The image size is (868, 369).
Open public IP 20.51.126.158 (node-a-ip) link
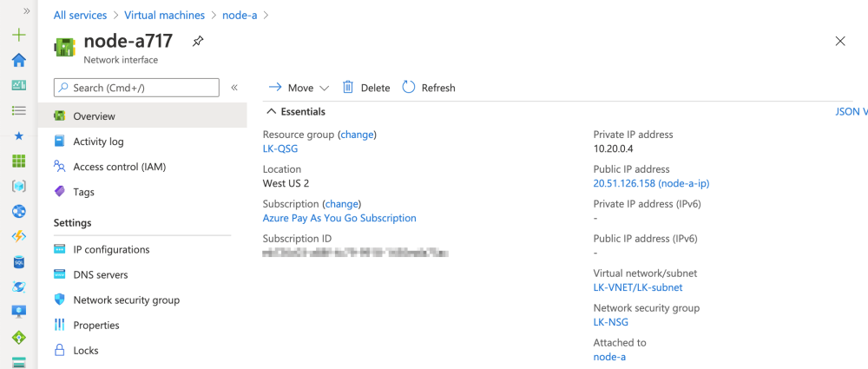tap(651, 183)
